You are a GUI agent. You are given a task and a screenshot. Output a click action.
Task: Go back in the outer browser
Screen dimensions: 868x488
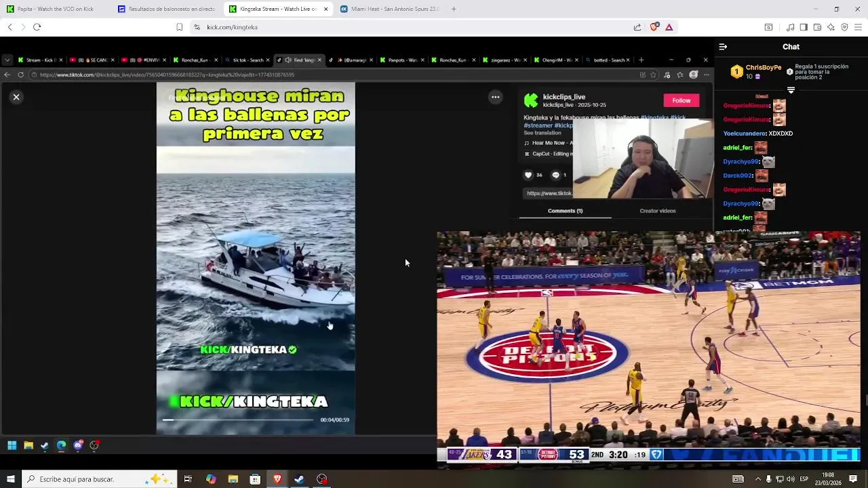pos(9,27)
